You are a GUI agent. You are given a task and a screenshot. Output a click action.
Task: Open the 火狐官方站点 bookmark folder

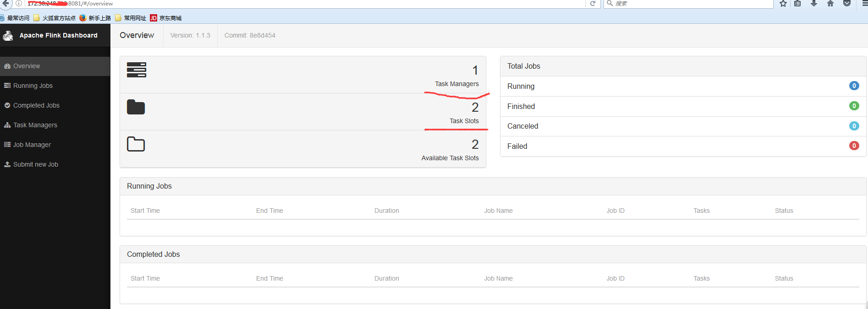[55, 18]
